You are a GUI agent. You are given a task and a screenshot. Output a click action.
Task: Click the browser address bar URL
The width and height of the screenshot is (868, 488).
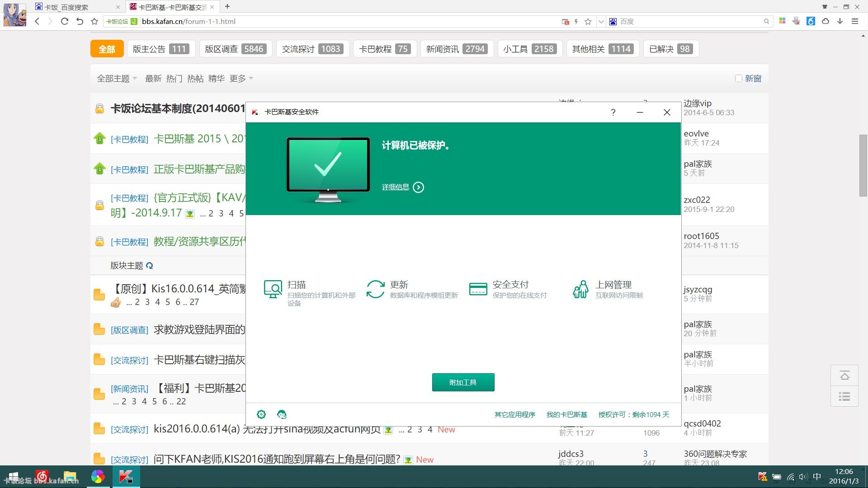(x=189, y=21)
